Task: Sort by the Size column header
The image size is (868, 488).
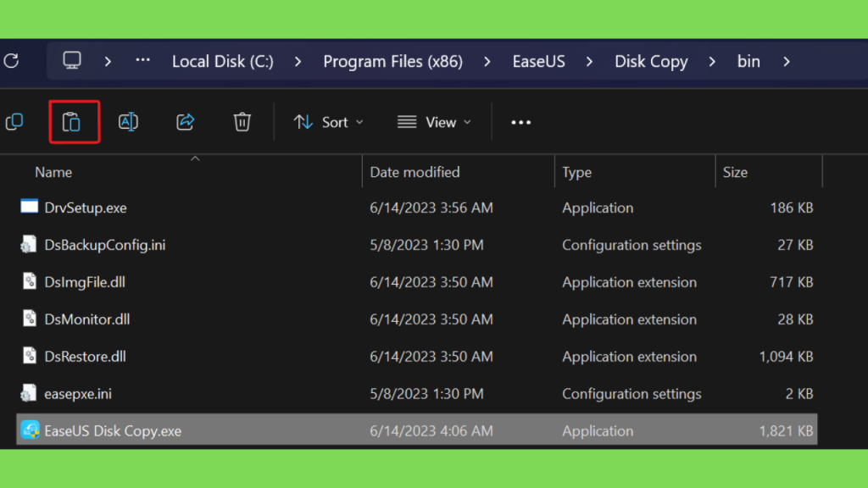Action: (x=735, y=172)
